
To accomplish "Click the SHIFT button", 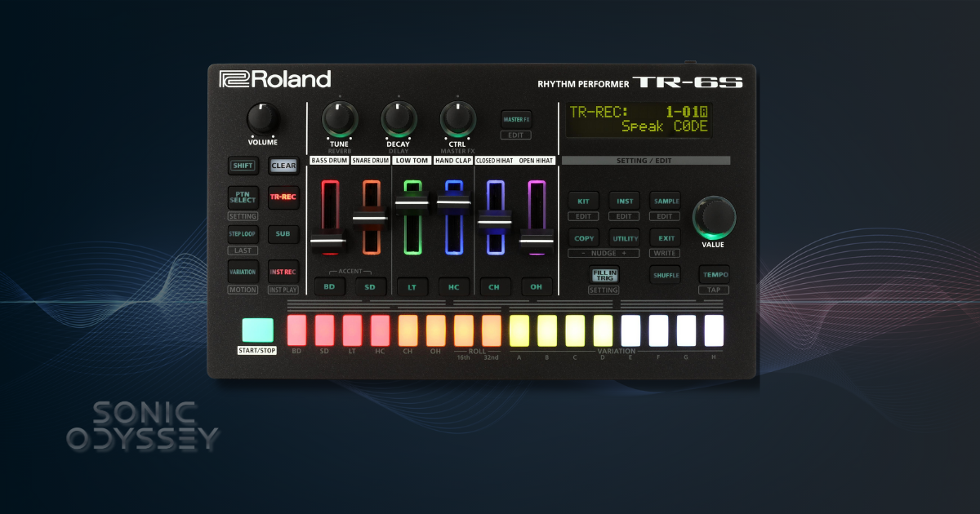I will [243, 166].
